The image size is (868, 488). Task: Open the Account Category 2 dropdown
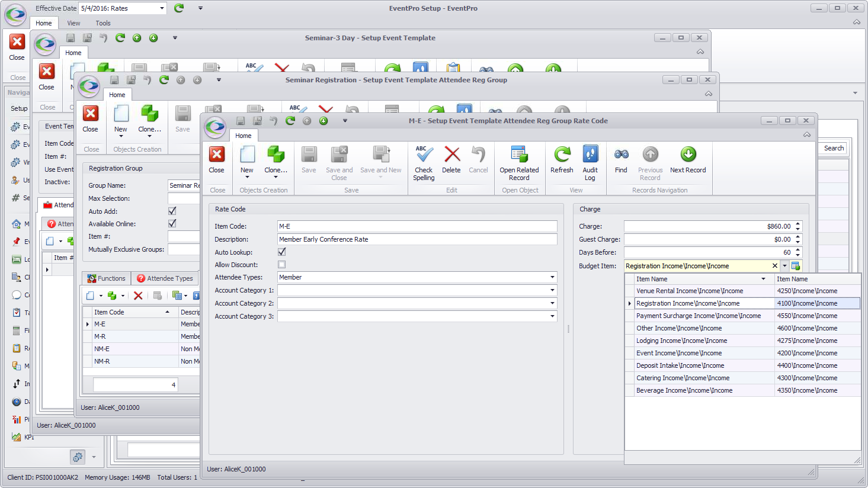[552, 303]
